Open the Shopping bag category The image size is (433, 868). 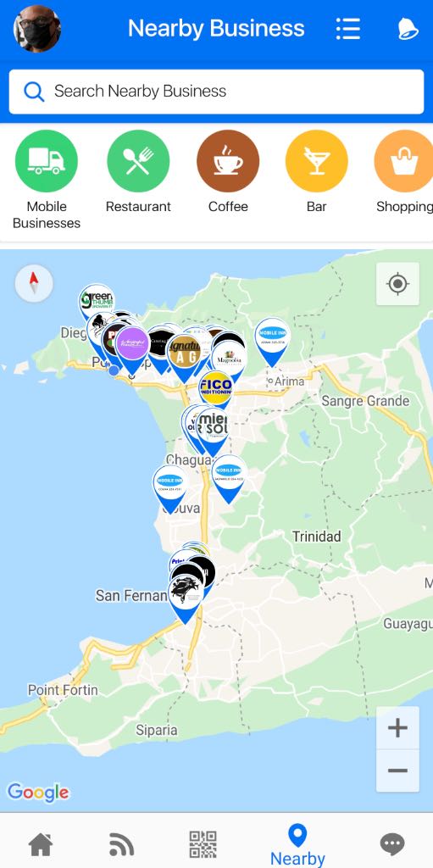404,161
